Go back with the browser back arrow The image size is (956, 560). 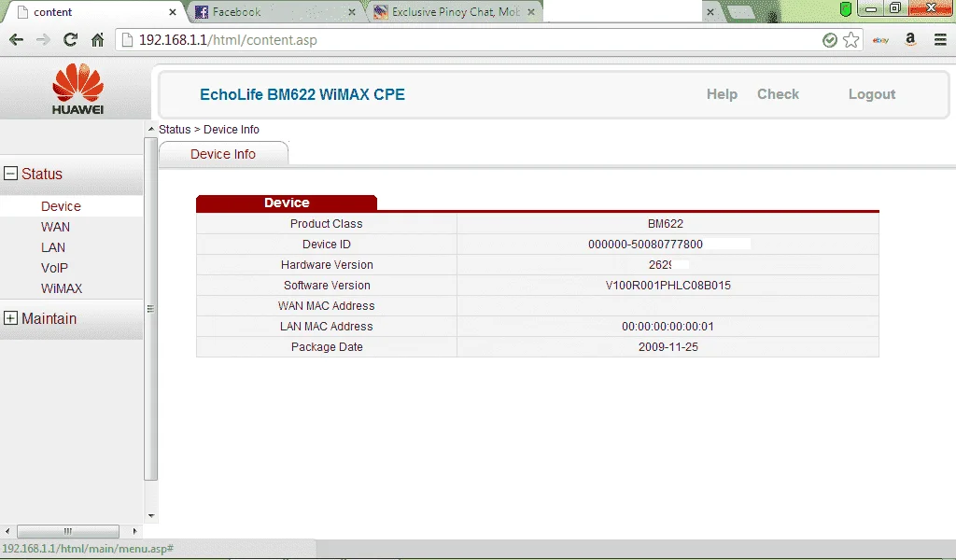click(17, 40)
